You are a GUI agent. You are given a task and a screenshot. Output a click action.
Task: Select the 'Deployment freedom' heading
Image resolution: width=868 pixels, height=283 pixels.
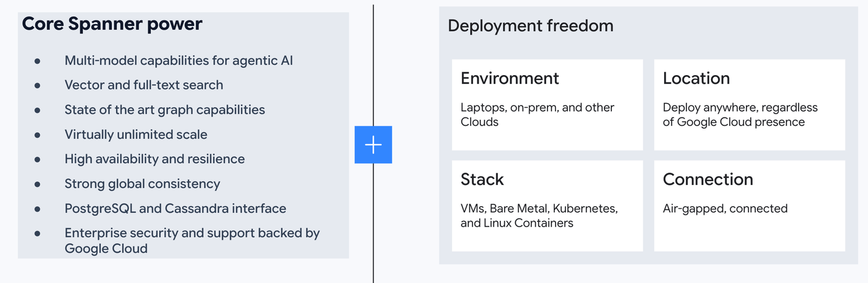[x=531, y=26]
